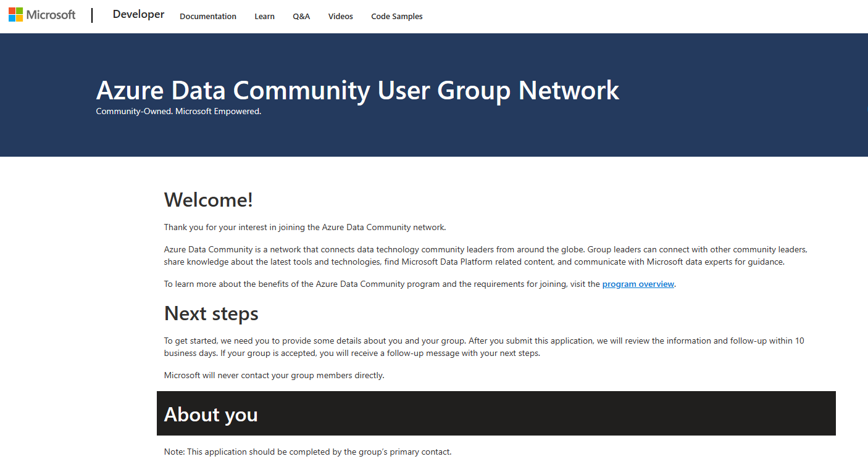Click the Microsoft logo
The height and width of the screenshot is (467, 868).
tap(42, 15)
